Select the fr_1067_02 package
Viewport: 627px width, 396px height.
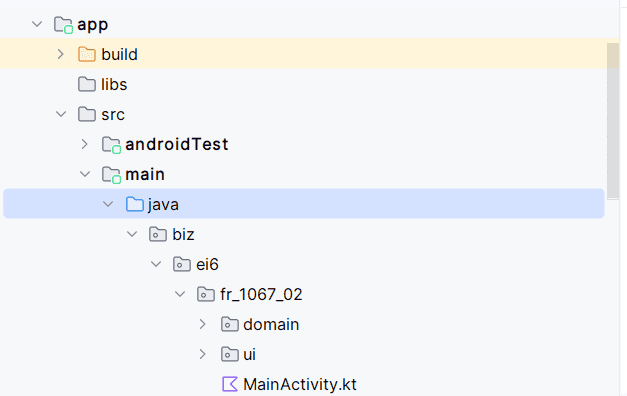coord(261,294)
